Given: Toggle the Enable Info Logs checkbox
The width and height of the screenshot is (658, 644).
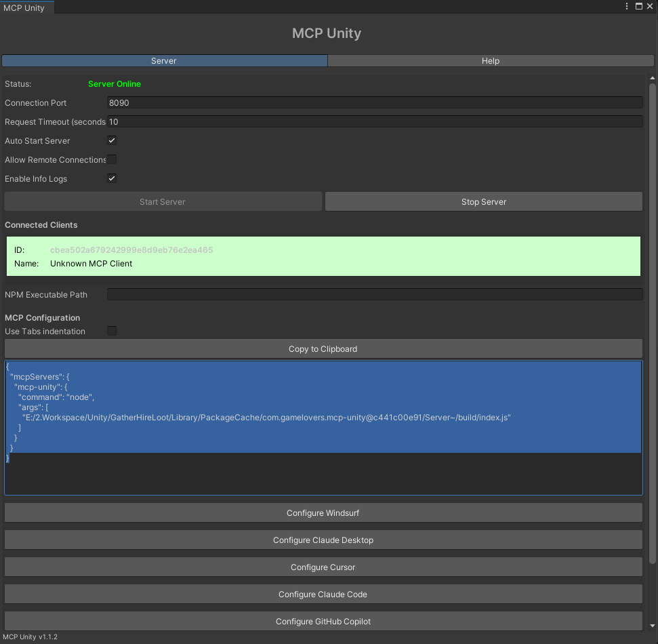Looking at the screenshot, I should coord(112,178).
